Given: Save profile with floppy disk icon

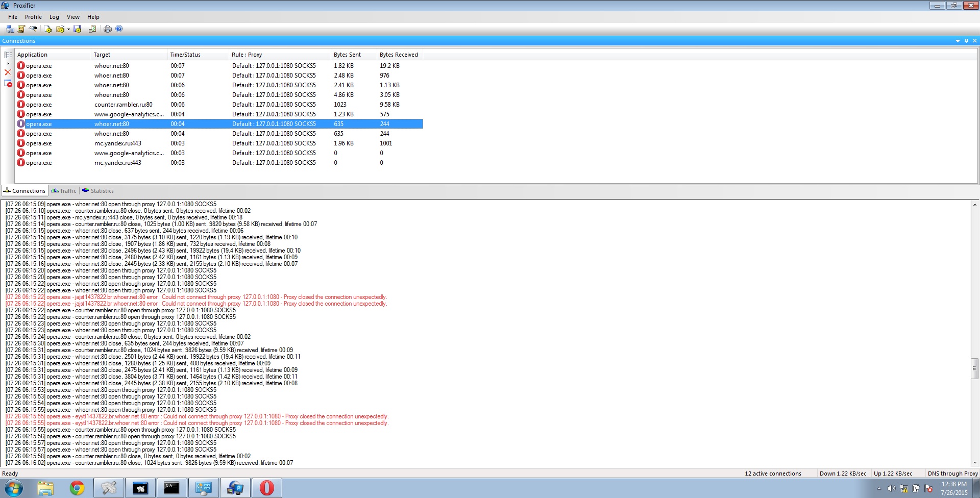Looking at the screenshot, I should tap(78, 29).
